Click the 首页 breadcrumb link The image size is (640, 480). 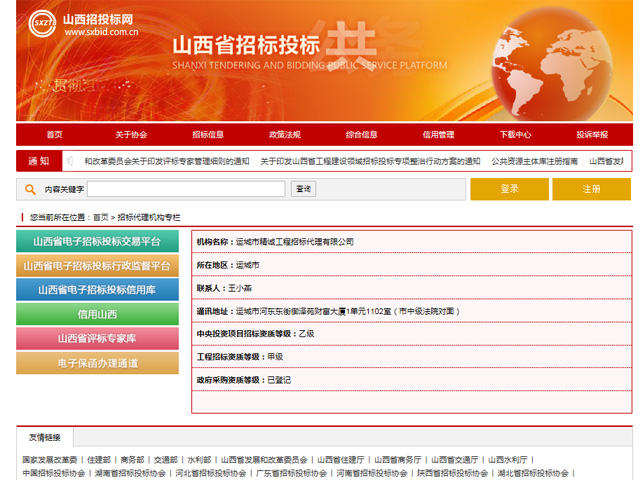point(100,216)
